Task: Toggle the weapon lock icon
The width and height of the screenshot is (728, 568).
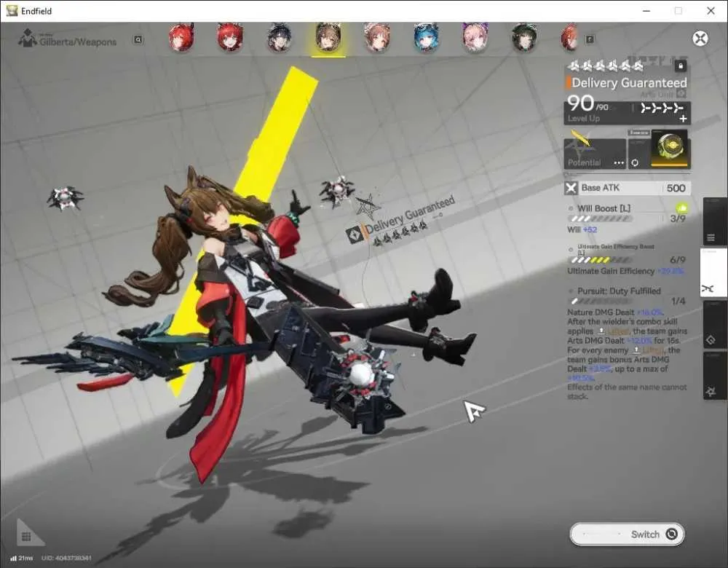Action: click(680, 66)
